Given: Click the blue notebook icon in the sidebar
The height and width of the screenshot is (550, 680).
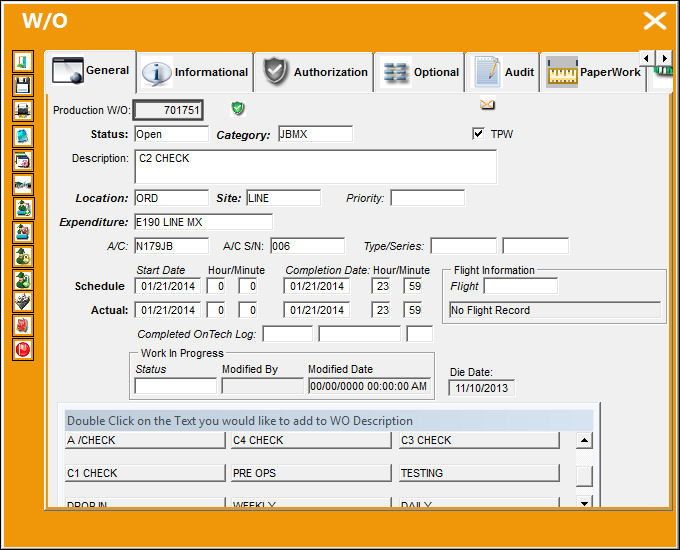Looking at the screenshot, I should pos(23,136).
